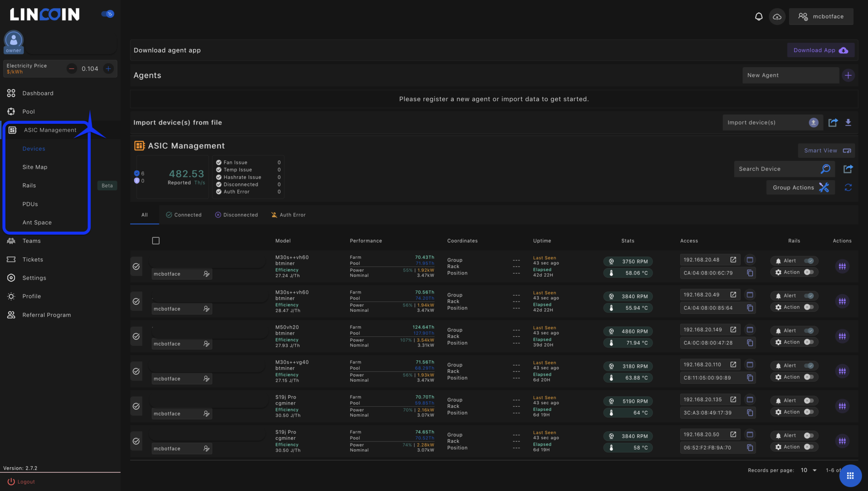Click the floating grid button at bottom right
868x491 pixels.
click(x=850, y=475)
